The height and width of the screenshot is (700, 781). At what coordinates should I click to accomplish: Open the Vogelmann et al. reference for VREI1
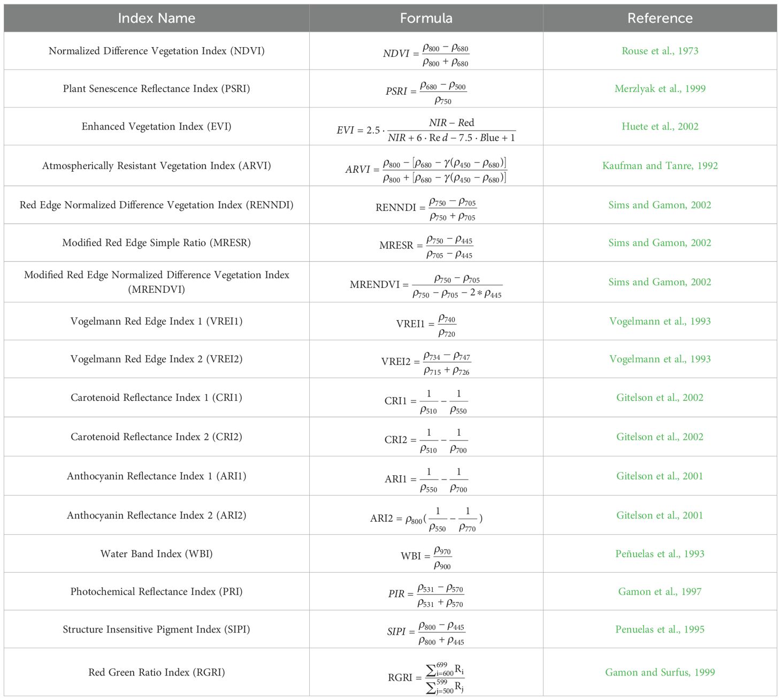tap(660, 321)
